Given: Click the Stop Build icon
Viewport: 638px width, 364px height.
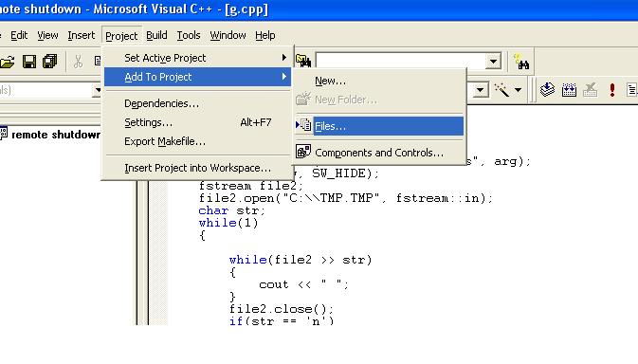Looking at the screenshot, I should coord(590,89).
